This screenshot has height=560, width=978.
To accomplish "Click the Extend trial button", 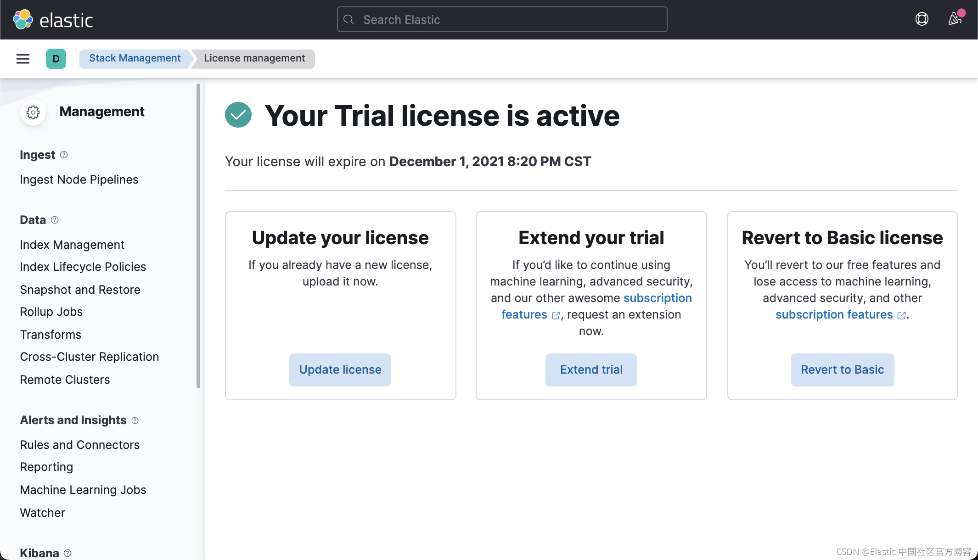I will pos(591,370).
